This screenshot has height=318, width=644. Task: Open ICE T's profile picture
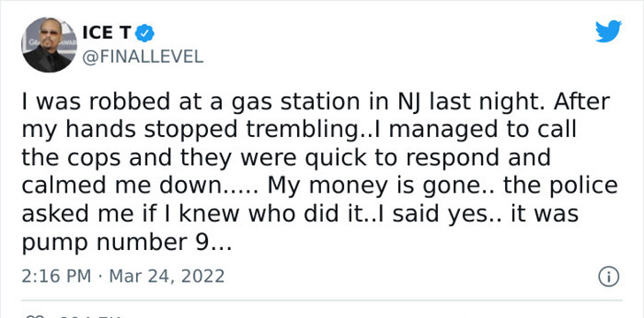point(49,45)
